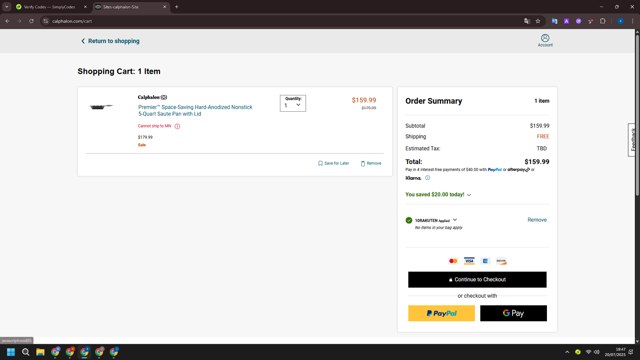Image resolution: width=640 pixels, height=360 pixels.
Task: Click the $159.99 sale price on the item
Action: 364,100
